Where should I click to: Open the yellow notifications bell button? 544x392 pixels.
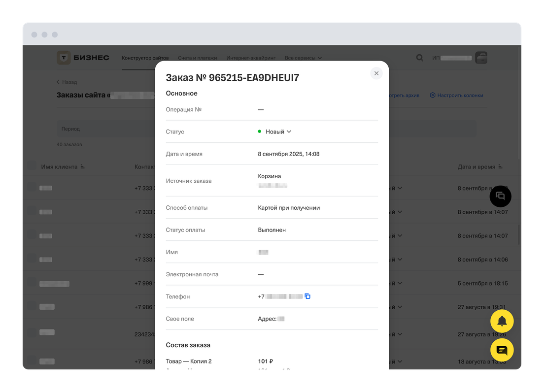click(502, 322)
